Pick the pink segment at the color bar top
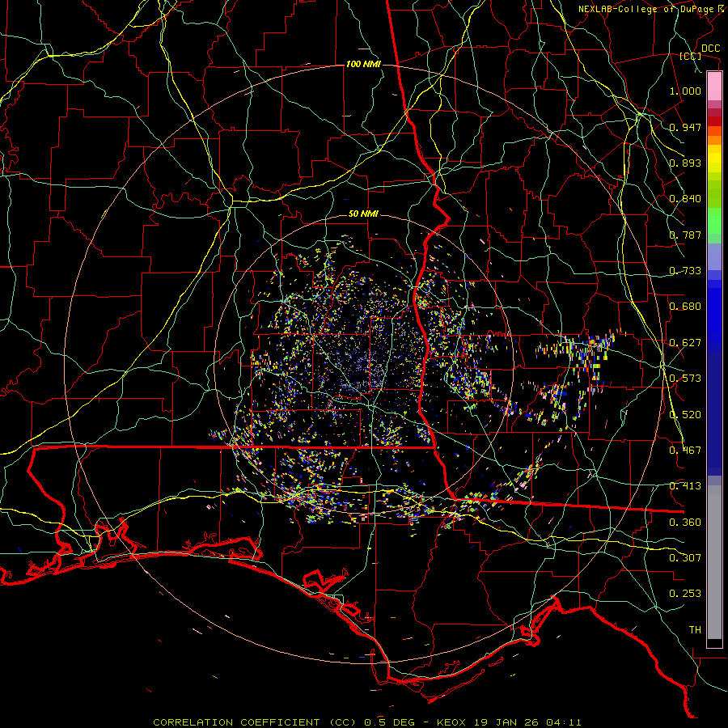Image resolution: width=728 pixels, height=728 pixels. (714, 87)
